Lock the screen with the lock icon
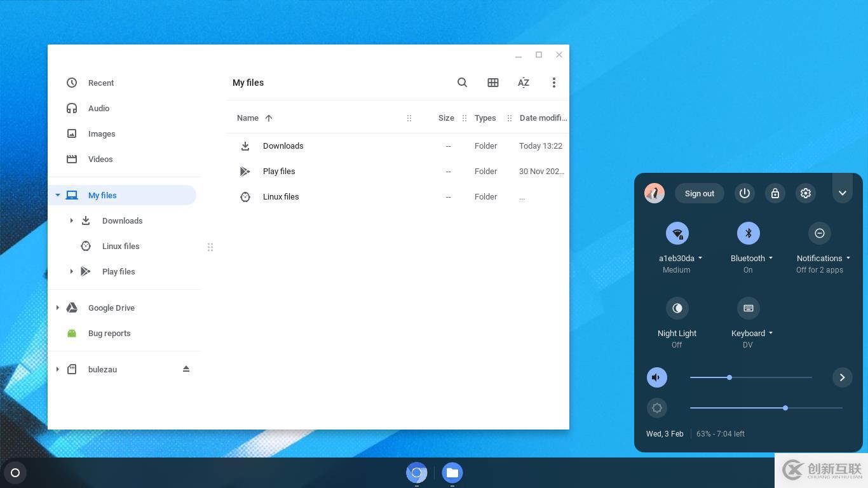This screenshot has width=868, height=488. 775,193
